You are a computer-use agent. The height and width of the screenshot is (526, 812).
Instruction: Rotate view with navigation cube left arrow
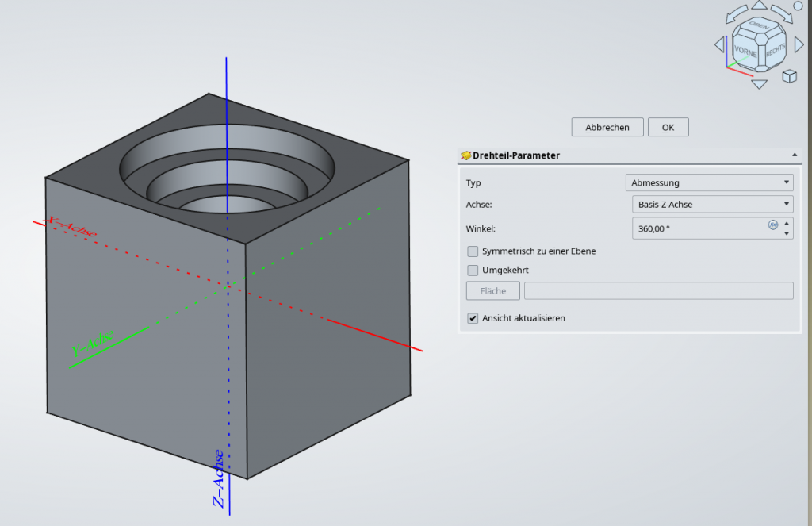[720, 44]
